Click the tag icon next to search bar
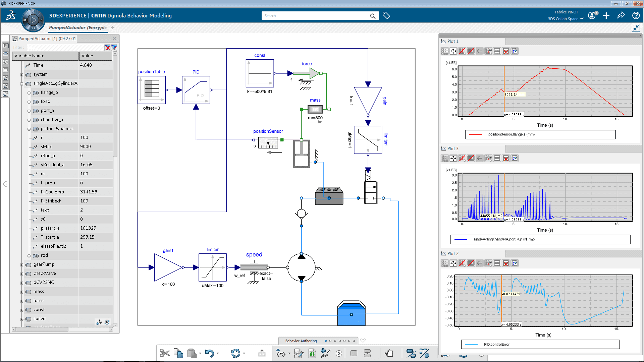 [386, 16]
